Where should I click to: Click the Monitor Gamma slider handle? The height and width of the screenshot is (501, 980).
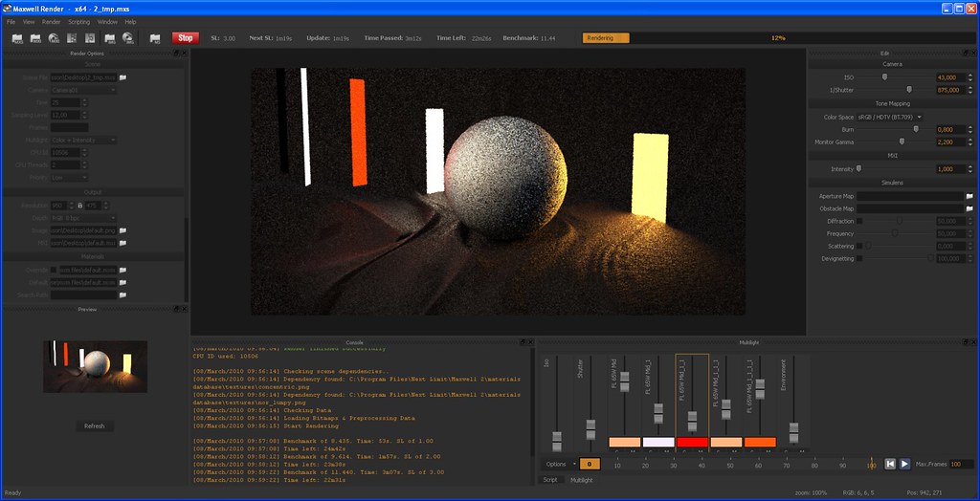[x=902, y=142]
